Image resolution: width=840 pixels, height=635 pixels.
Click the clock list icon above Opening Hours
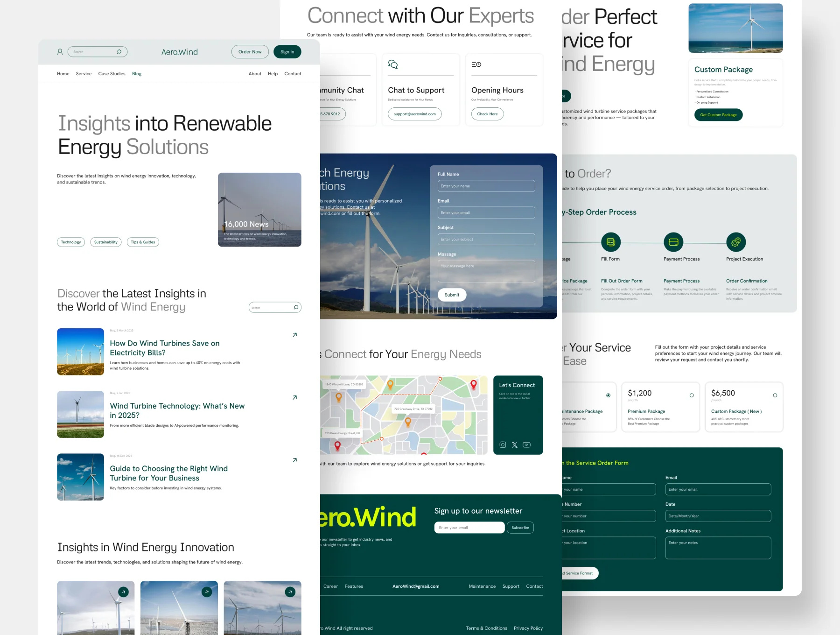[476, 64]
